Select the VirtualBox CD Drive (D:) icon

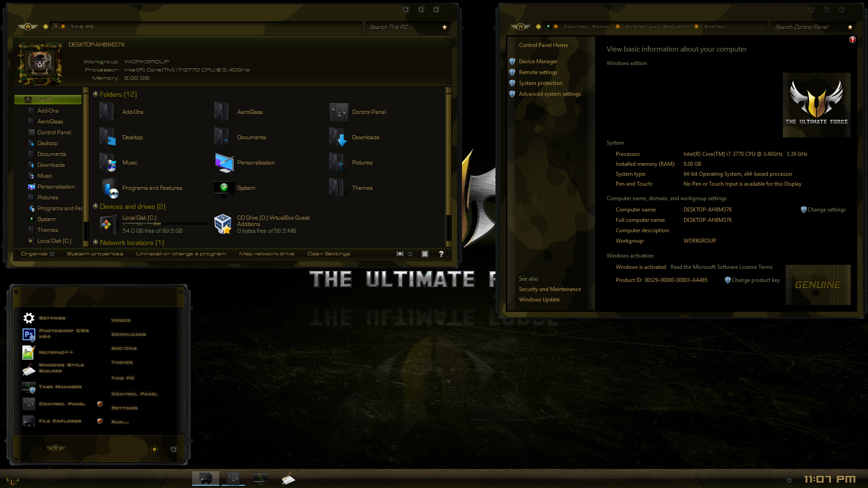pos(222,224)
